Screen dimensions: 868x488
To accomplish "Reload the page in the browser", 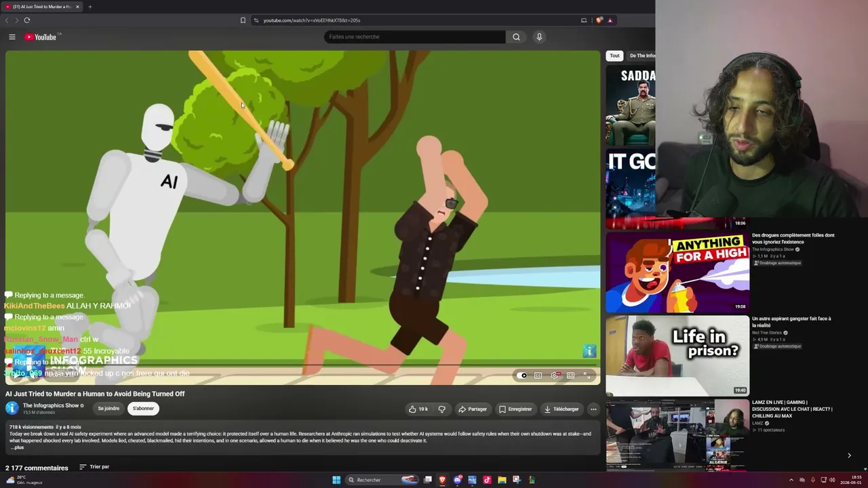I will pos(27,20).
